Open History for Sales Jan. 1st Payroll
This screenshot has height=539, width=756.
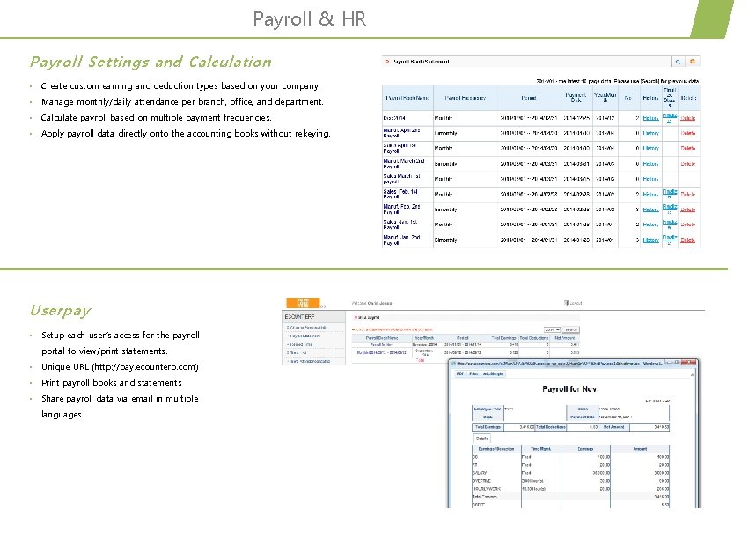pos(650,225)
